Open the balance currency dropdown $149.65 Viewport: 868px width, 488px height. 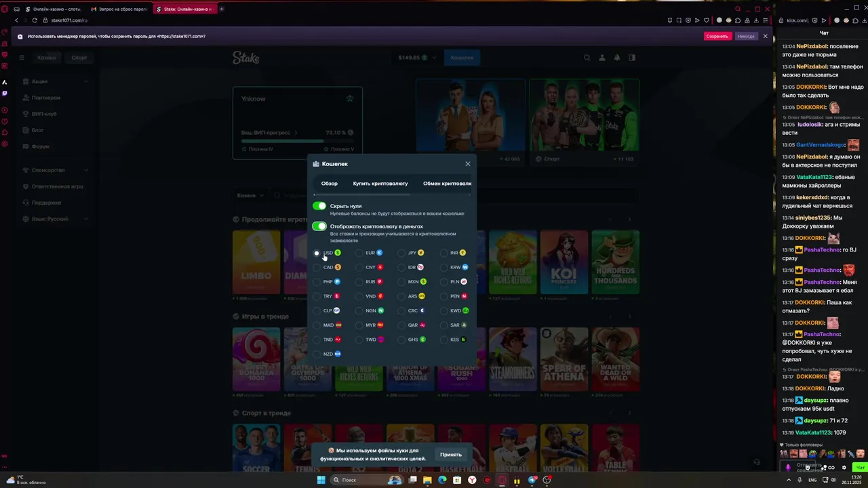pyautogui.click(x=417, y=58)
